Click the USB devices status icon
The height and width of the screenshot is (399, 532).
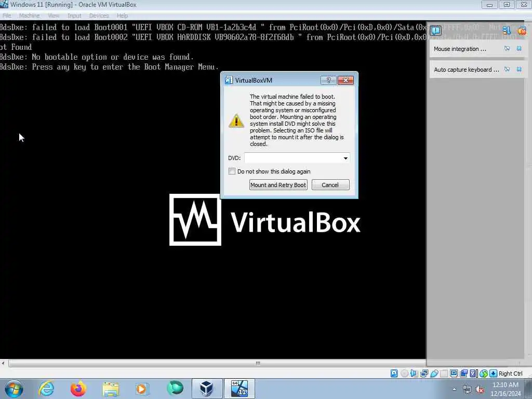pos(434,373)
